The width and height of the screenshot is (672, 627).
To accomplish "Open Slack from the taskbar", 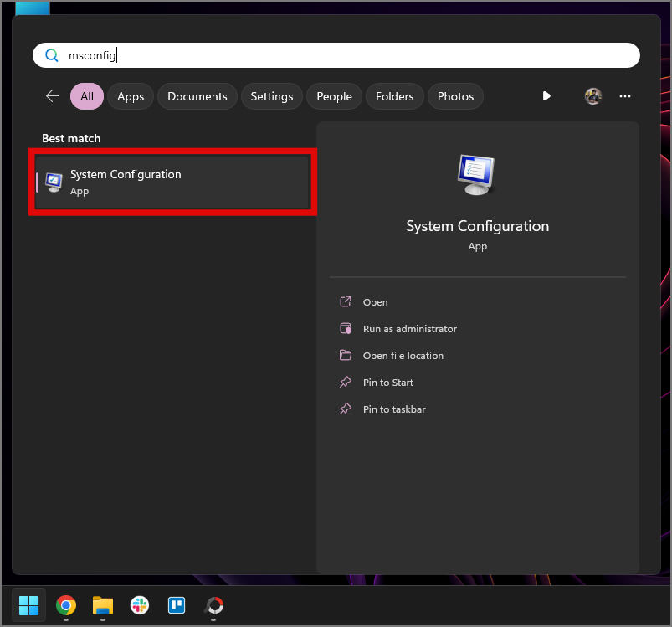I will coord(140,605).
